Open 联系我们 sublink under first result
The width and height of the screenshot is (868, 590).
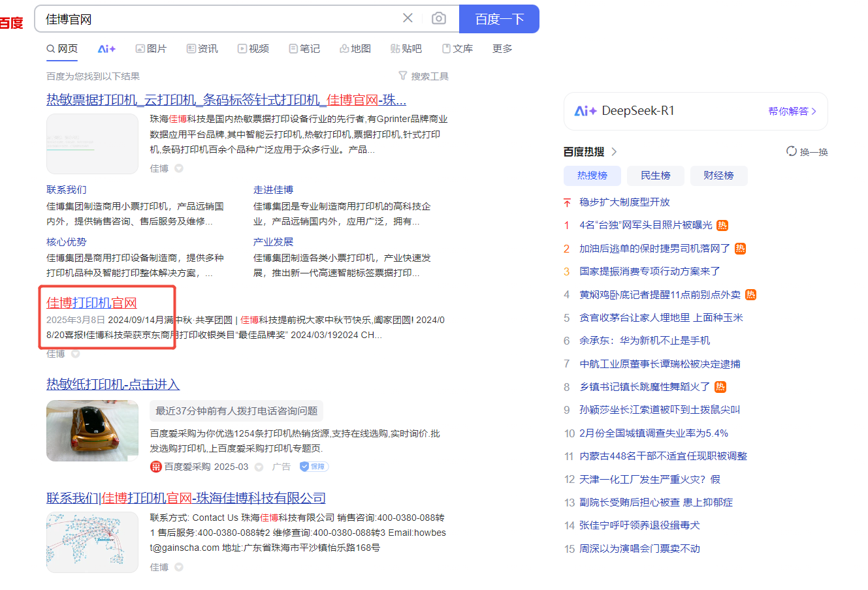pos(66,189)
